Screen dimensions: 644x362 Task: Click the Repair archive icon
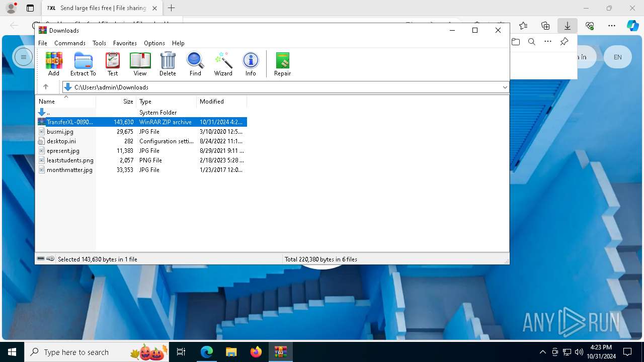(282, 64)
